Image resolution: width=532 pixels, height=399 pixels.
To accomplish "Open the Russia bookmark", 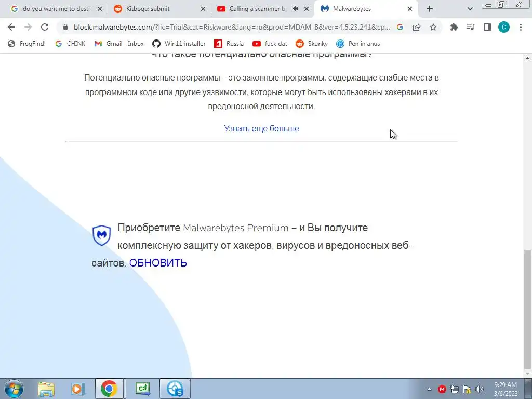I will pyautogui.click(x=229, y=44).
